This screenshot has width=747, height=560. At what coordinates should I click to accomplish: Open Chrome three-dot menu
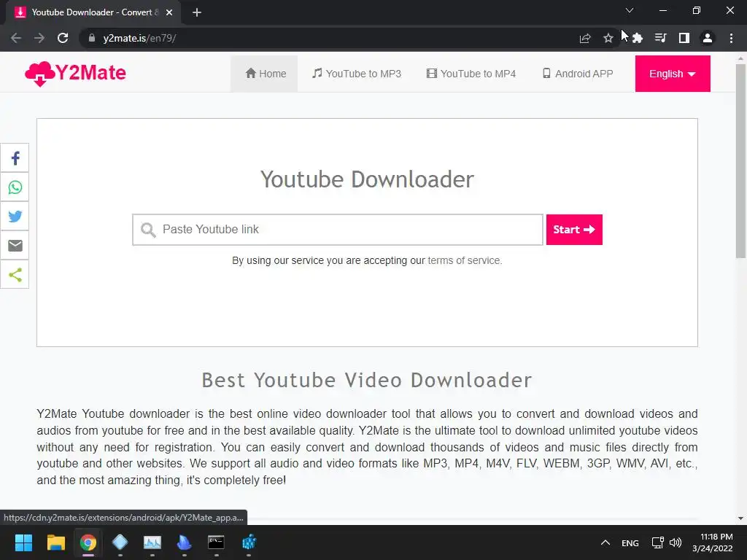click(731, 38)
